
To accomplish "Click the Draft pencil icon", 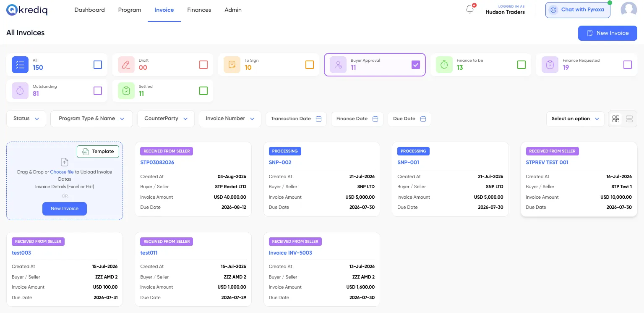I will pyautogui.click(x=126, y=65).
